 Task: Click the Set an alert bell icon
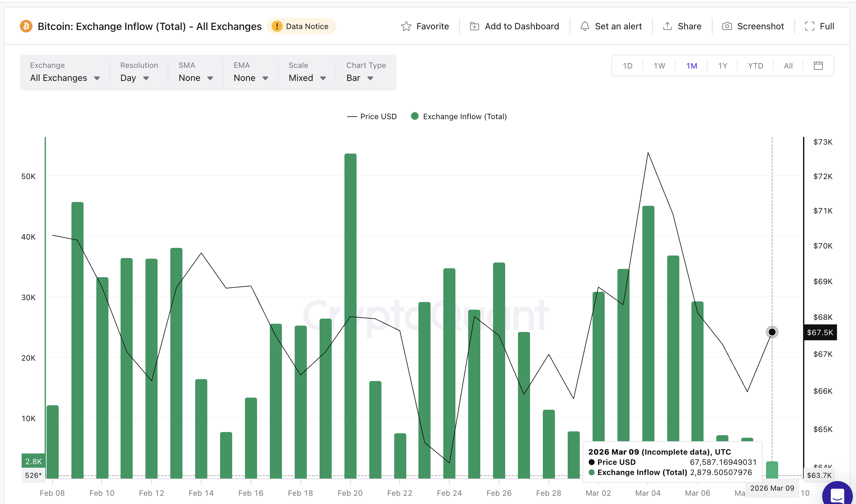[x=584, y=26]
